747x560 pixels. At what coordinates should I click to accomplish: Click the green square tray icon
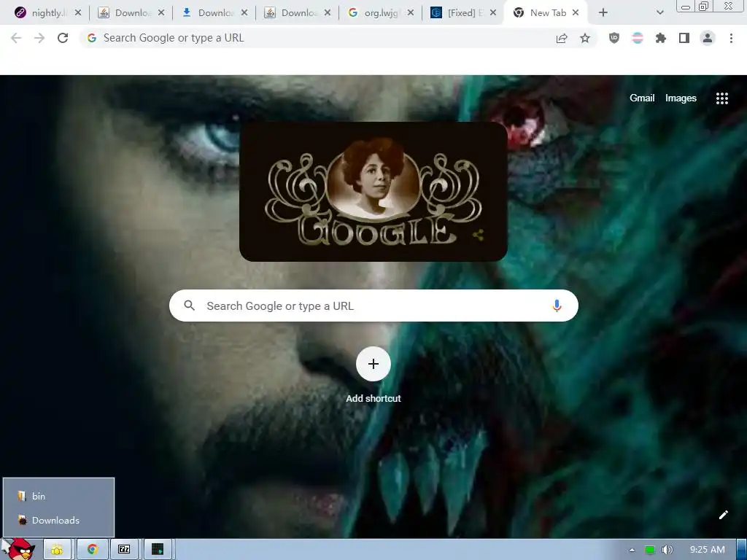[649, 550]
